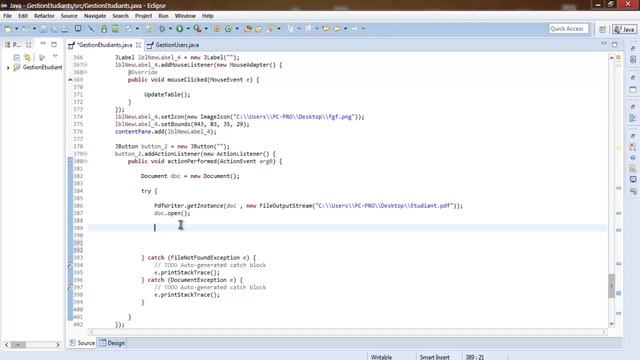Click the editor scroll up arrow
The height and width of the screenshot is (360, 640).
pos(611,58)
